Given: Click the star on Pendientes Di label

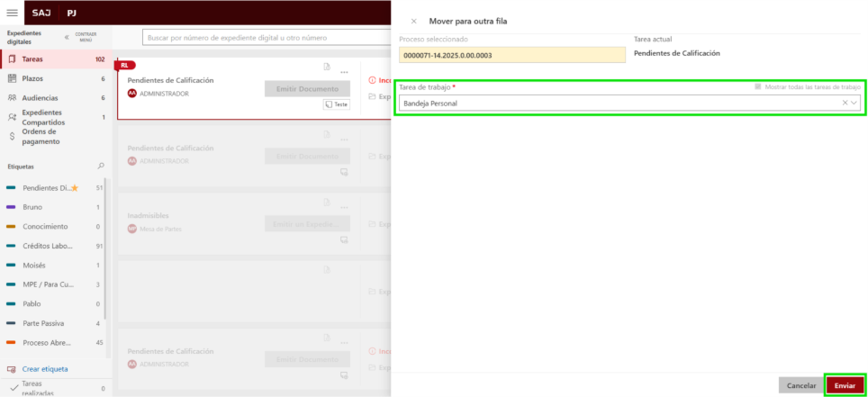Looking at the screenshot, I should tap(75, 188).
